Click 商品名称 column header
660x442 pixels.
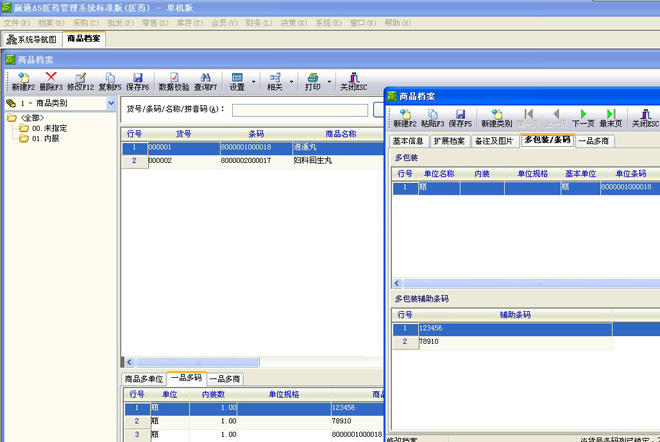click(341, 134)
